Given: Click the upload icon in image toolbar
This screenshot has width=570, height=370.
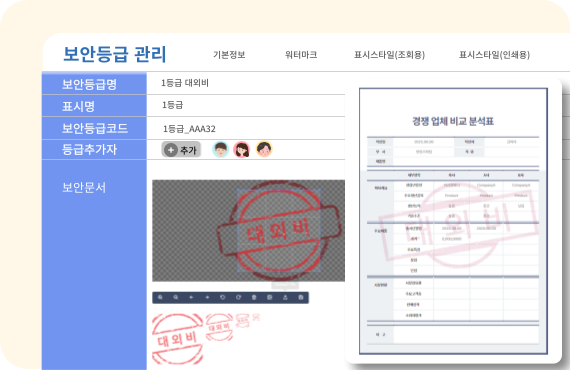Looking at the screenshot, I should 285,297.
